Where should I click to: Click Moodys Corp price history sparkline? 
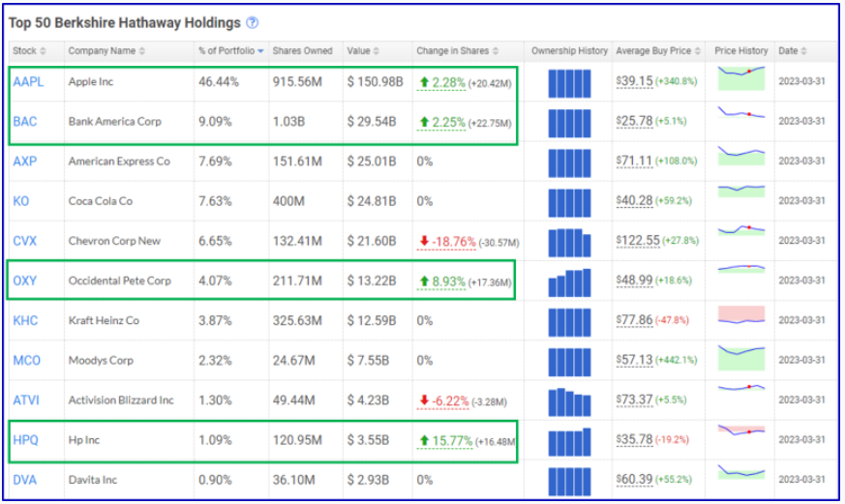741,358
